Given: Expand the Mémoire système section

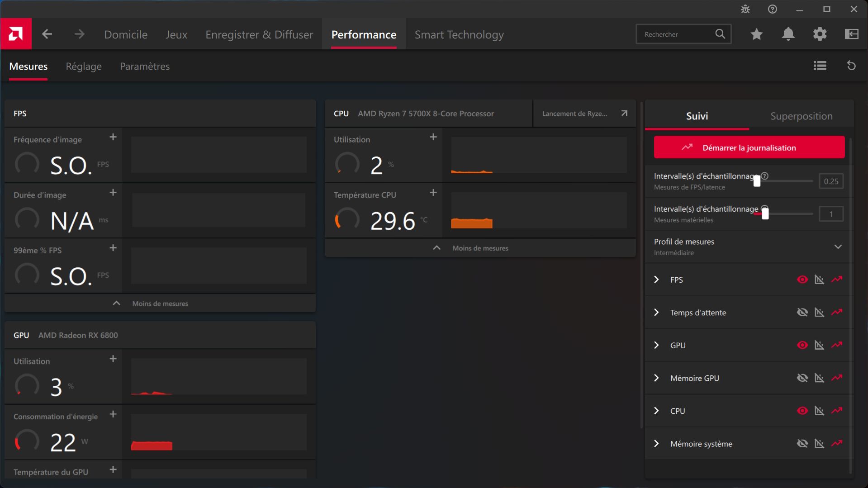Looking at the screenshot, I should (657, 444).
